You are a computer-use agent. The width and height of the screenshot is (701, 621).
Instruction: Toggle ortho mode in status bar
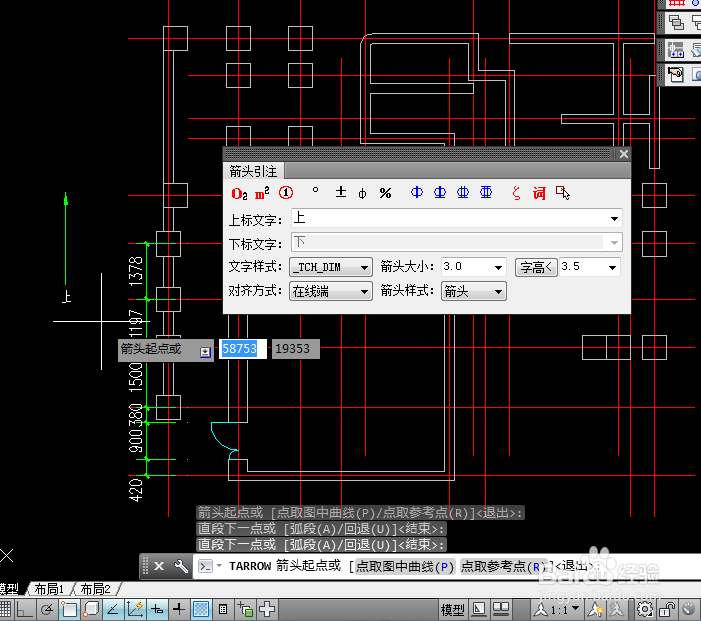24,609
